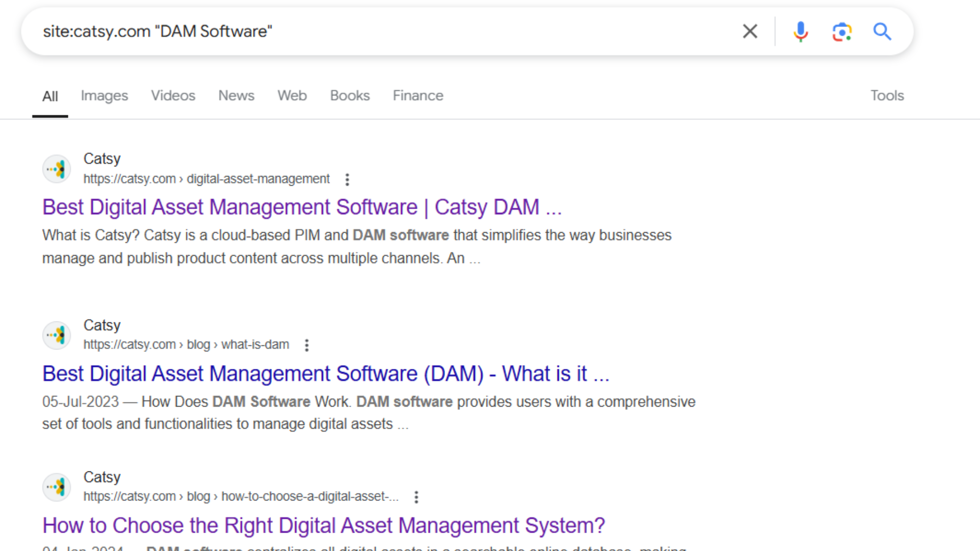This screenshot has width=980, height=551.
Task: Click Catsy favicon on first result
Action: point(57,169)
